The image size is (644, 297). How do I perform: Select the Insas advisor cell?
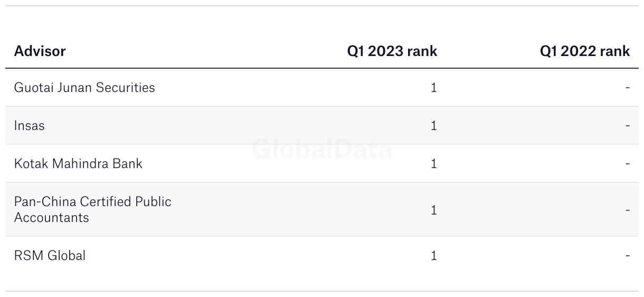point(30,126)
